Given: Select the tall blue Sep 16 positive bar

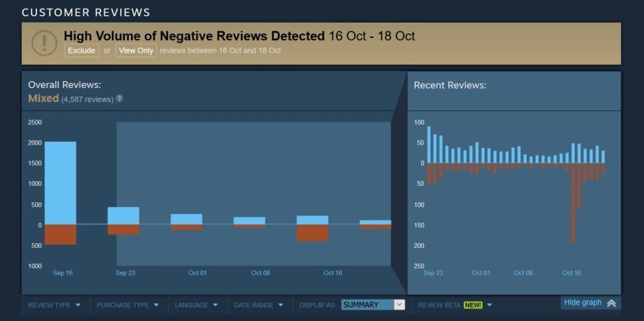Looking at the screenshot, I should (x=60, y=183).
